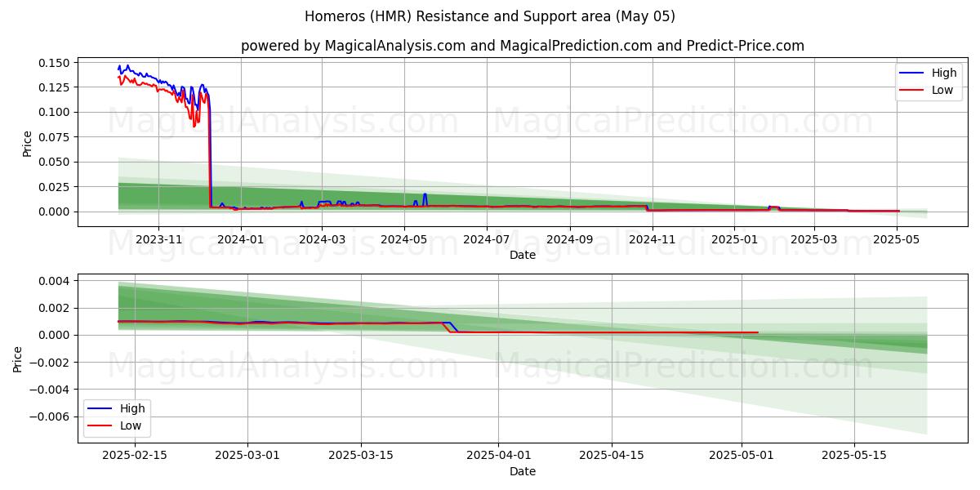
Task: Click the 2025-03 date tick label in top chart
Action: click(814, 239)
